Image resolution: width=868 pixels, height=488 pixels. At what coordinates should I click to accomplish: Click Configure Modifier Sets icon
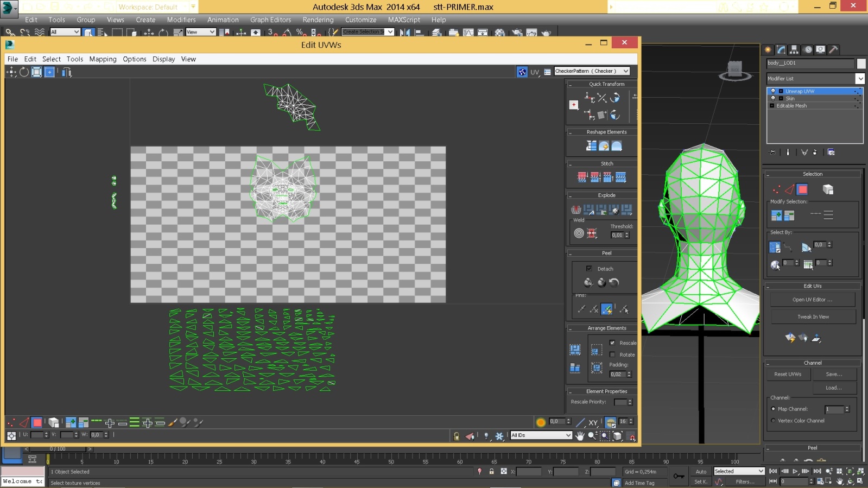(831, 152)
